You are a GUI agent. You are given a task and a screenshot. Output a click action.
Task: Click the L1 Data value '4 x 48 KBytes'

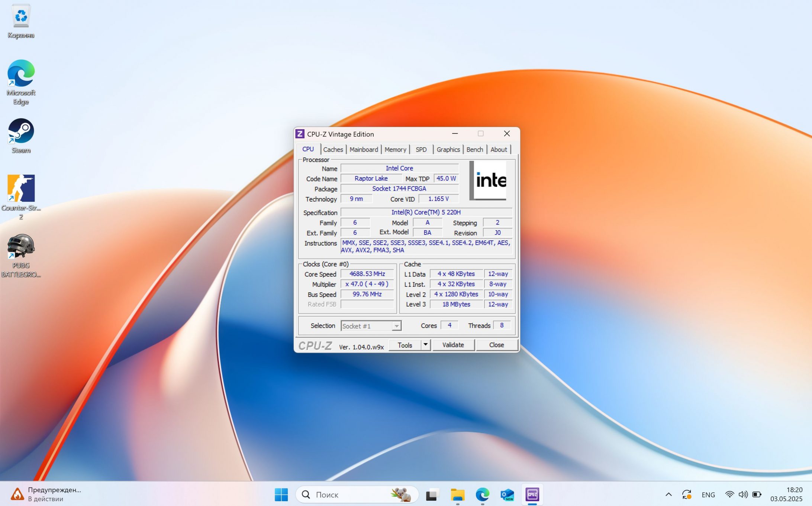click(456, 274)
